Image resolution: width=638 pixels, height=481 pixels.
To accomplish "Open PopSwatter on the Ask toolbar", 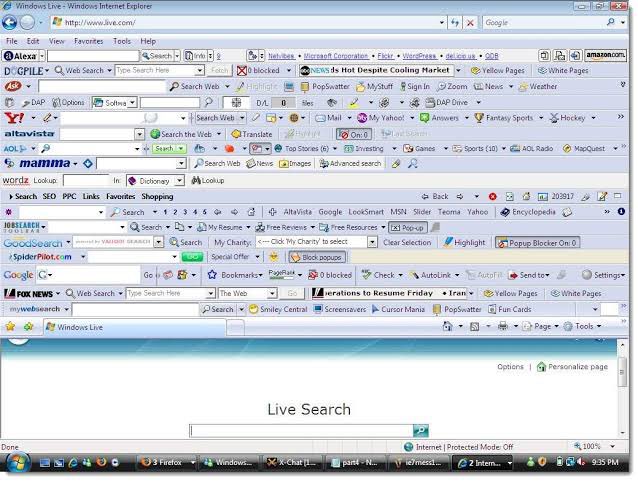I will click(x=326, y=86).
